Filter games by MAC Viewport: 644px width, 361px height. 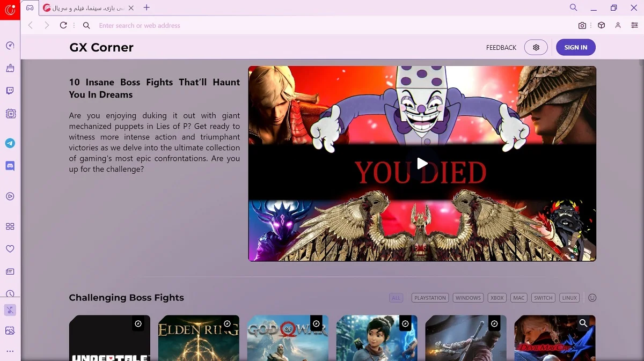519,298
